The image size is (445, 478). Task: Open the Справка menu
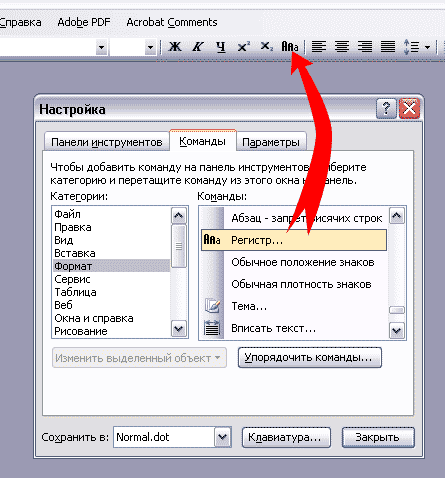pos(20,22)
